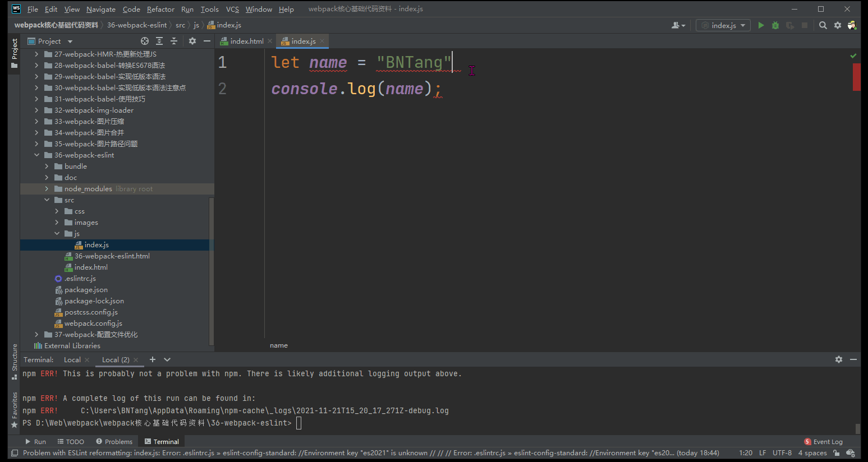Toggle Favorites tool window side button
The image size is (868, 462).
pyautogui.click(x=15, y=410)
